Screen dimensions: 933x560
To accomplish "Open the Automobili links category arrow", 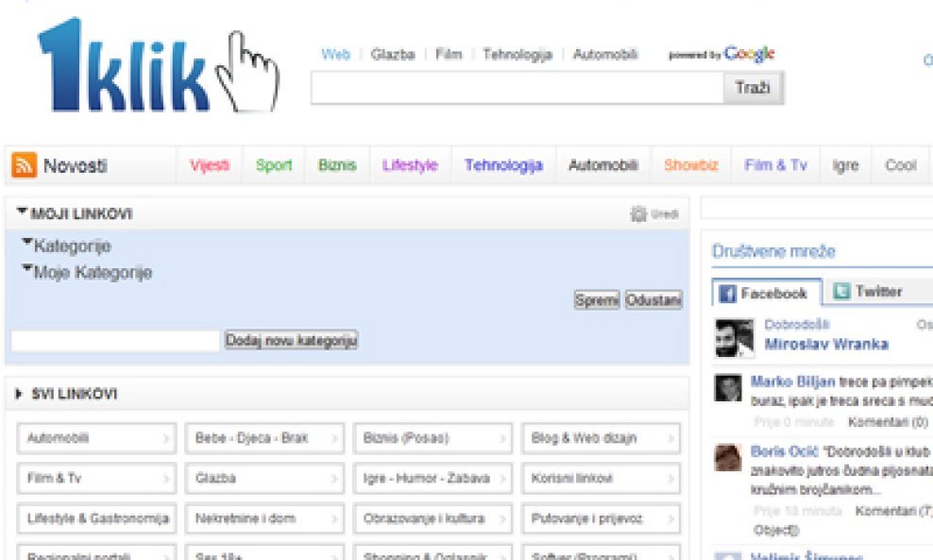I will click(166, 438).
